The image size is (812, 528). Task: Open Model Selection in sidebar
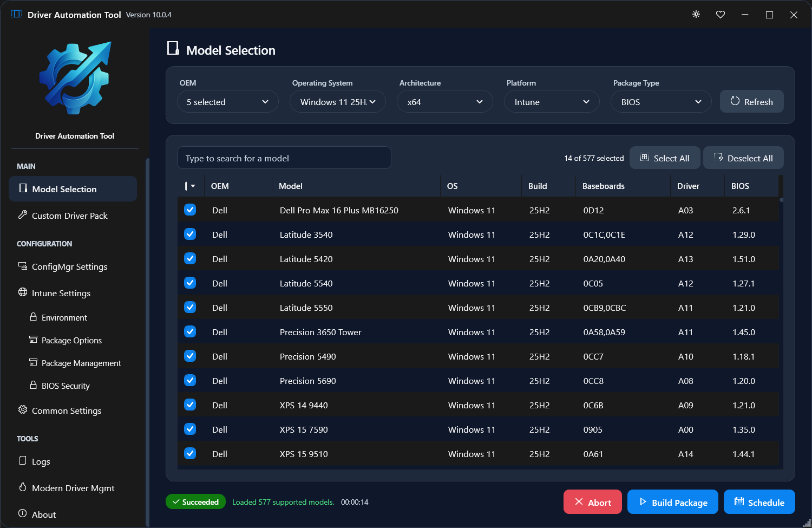click(73, 189)
